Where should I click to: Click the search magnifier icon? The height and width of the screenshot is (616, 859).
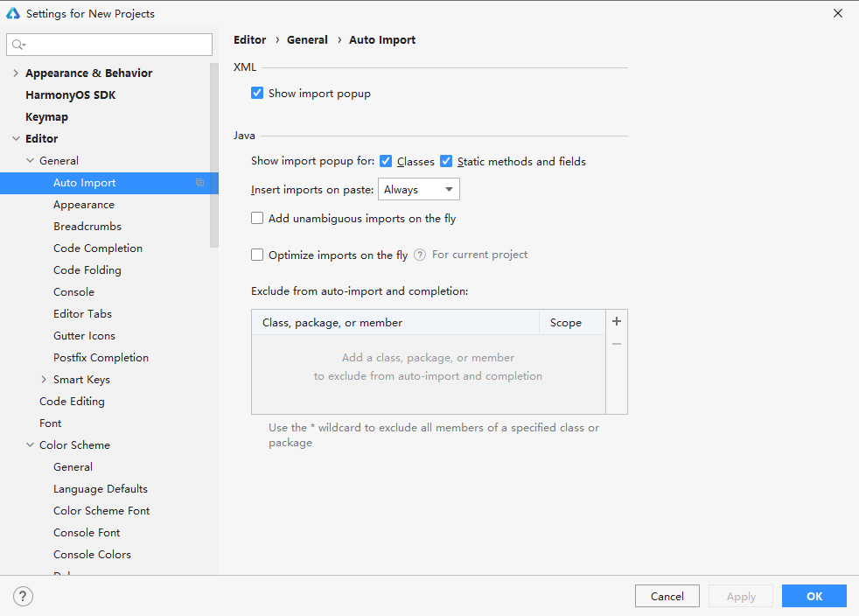click(18, 45)
